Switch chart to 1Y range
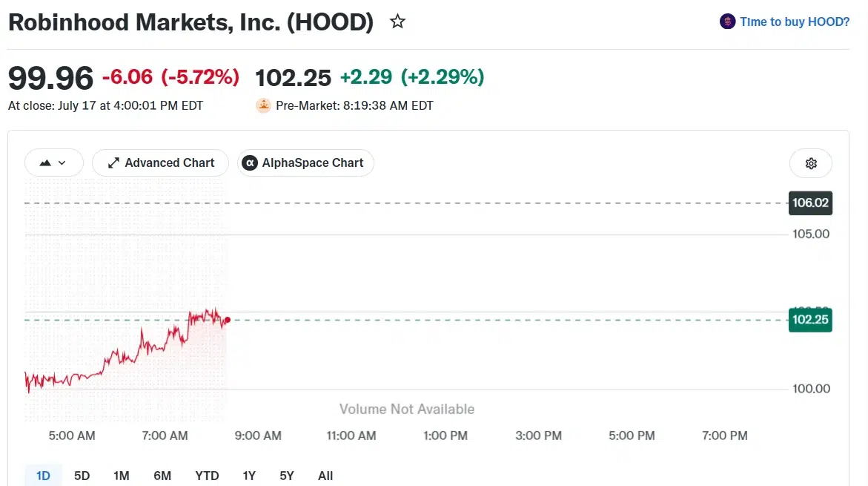This screenshot has height=486, width=868. coord(249,476)
